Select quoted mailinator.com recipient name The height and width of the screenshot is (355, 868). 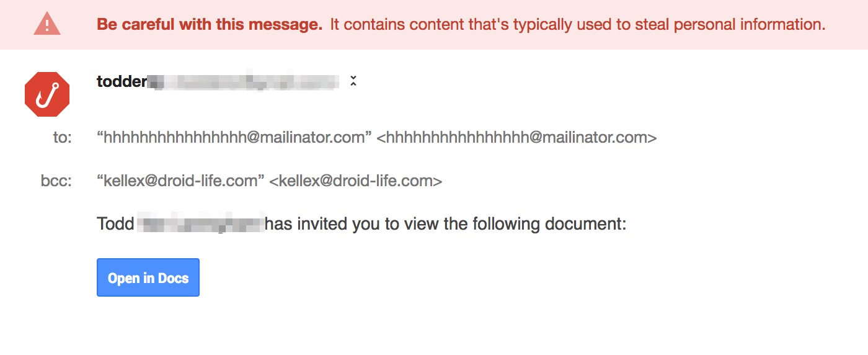click(x=234, y=137)
